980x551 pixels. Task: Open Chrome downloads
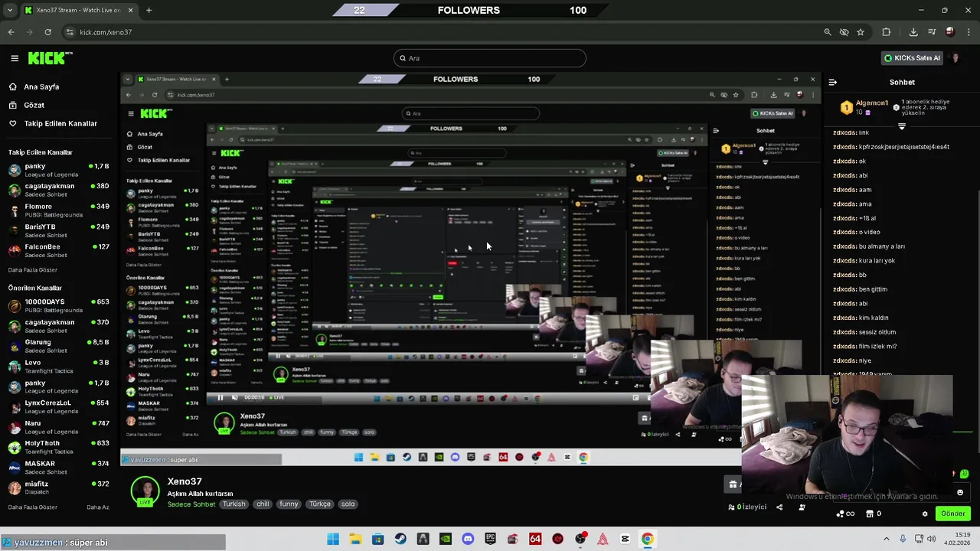point(913,32)
